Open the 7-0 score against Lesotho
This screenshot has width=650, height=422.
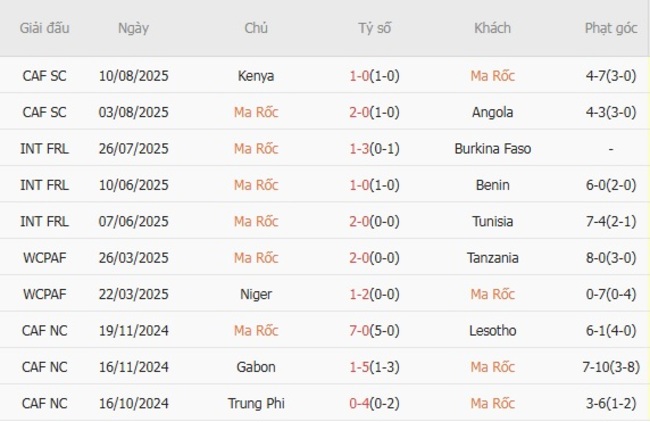[375, 330]
